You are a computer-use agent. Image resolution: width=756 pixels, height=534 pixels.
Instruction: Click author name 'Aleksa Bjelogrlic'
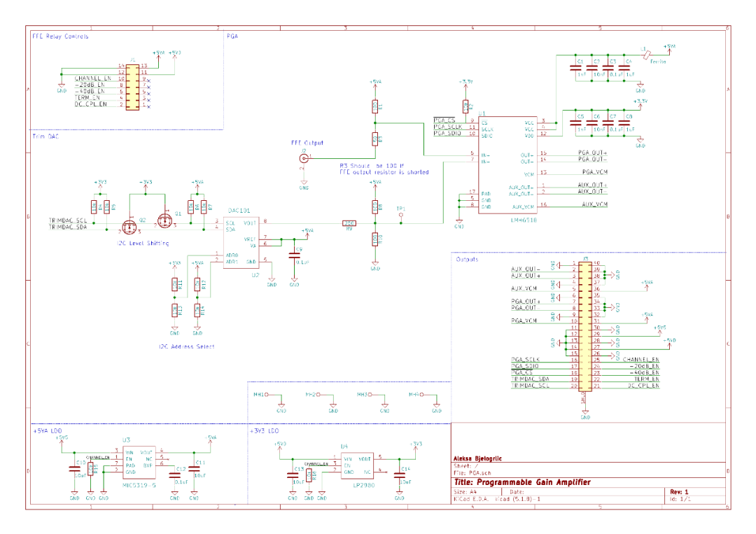(x=477, y=459)
